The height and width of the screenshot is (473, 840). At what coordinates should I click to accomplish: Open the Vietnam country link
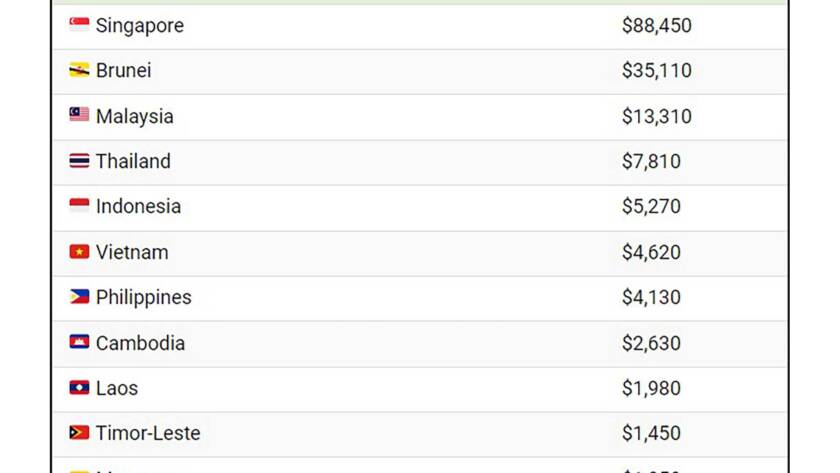(132, 252)
